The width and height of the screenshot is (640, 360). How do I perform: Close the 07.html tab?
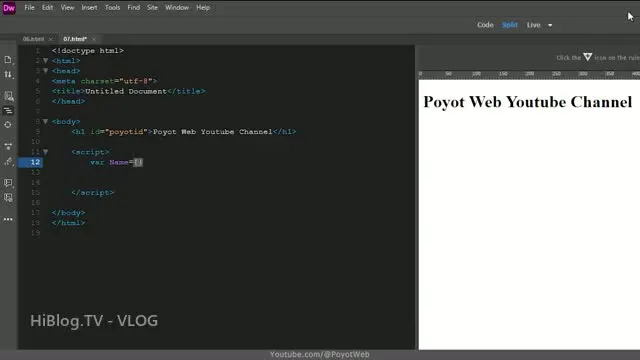coord(94,39)
